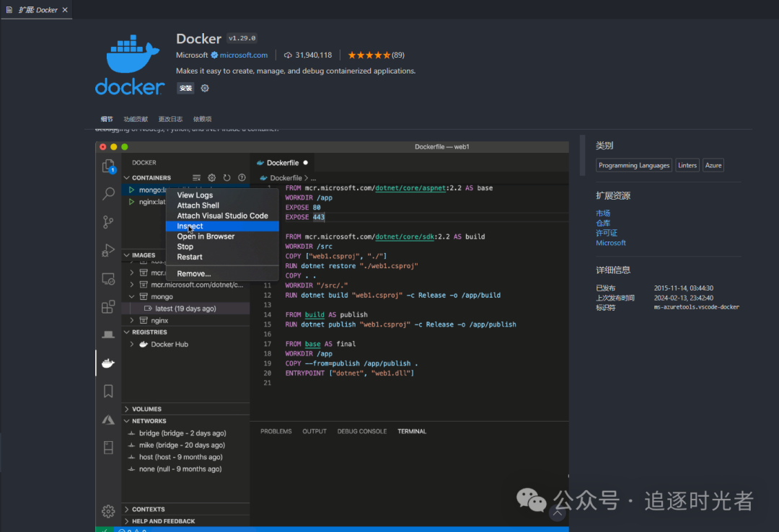
Task: Open Extensions blocks icon in activity bar
Action: tap(108, 307)
